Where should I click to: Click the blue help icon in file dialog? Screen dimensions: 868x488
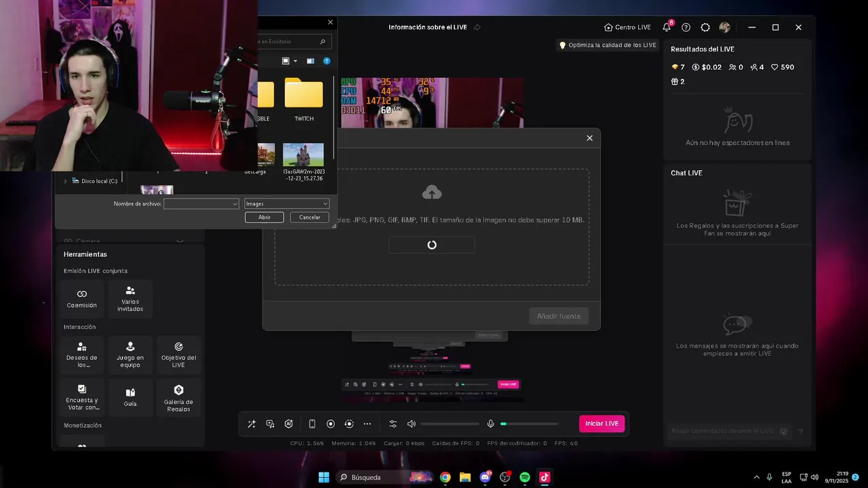(326, 61)
